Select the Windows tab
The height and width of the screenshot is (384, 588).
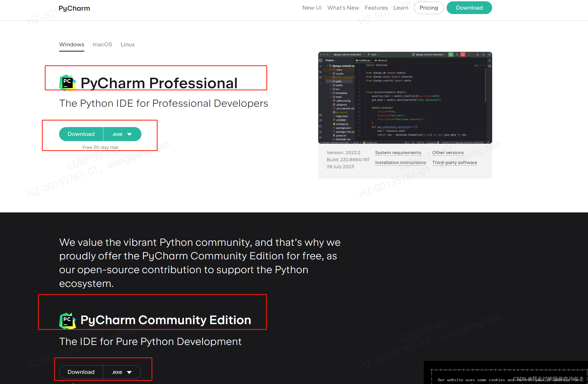click(x=72, y=45)
